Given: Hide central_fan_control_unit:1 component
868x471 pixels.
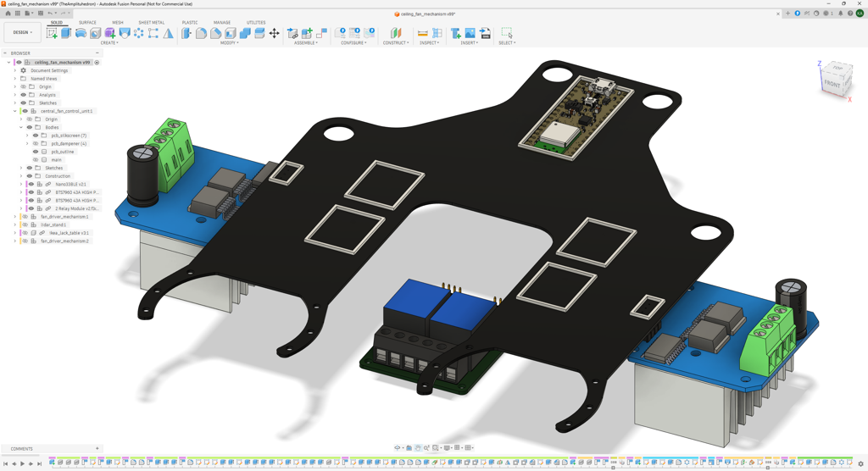Looking at the screenshot, I should coord(25,111).
